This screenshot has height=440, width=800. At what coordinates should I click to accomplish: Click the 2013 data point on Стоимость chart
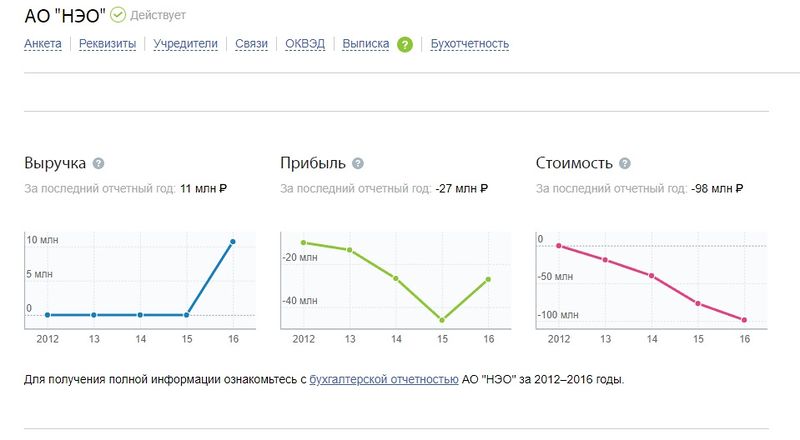pyautogui.click(x=605, y=260)
